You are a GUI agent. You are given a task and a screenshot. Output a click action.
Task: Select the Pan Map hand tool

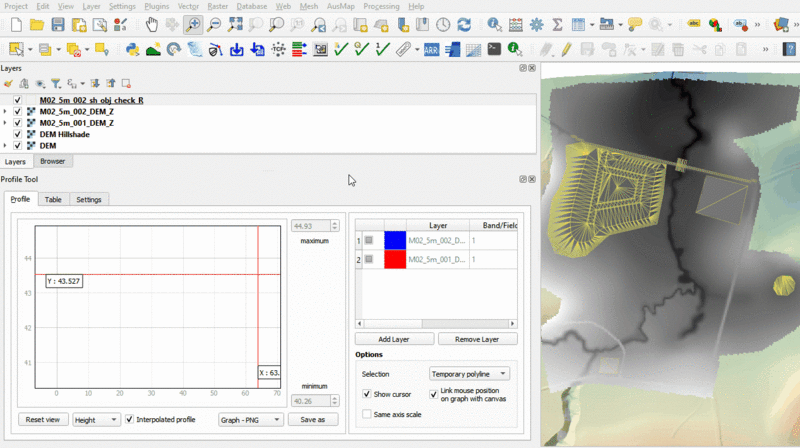coord(151,24)
